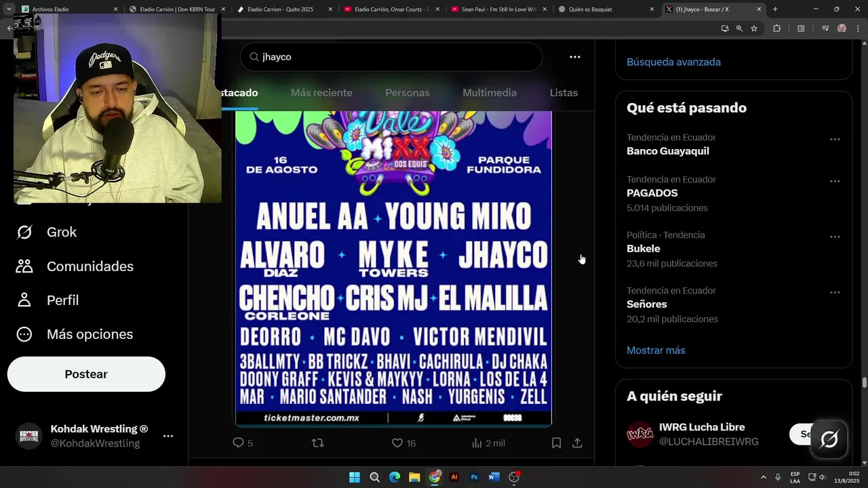Open the Windows Start menu
The image size is (868, 488).
point(355,477)
